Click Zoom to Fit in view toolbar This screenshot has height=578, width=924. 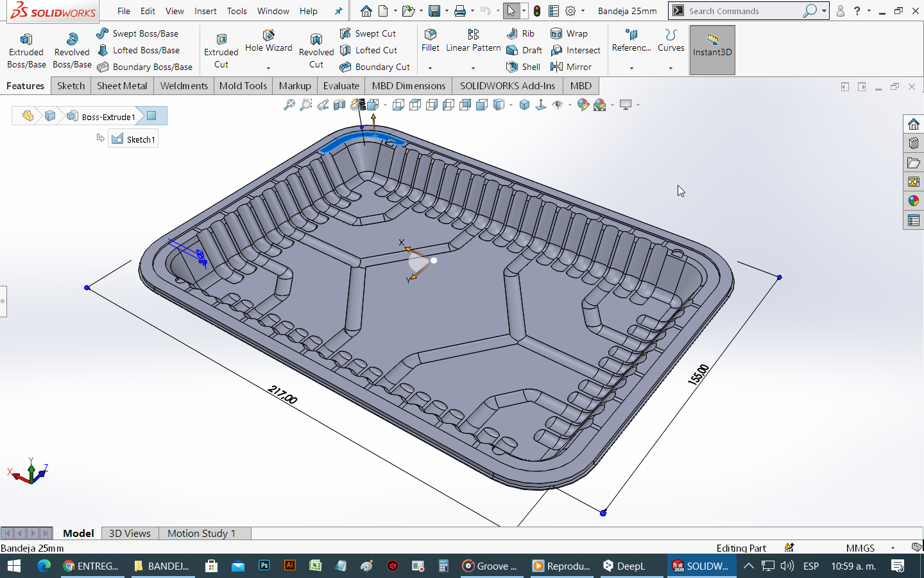[x=289, y=105]
